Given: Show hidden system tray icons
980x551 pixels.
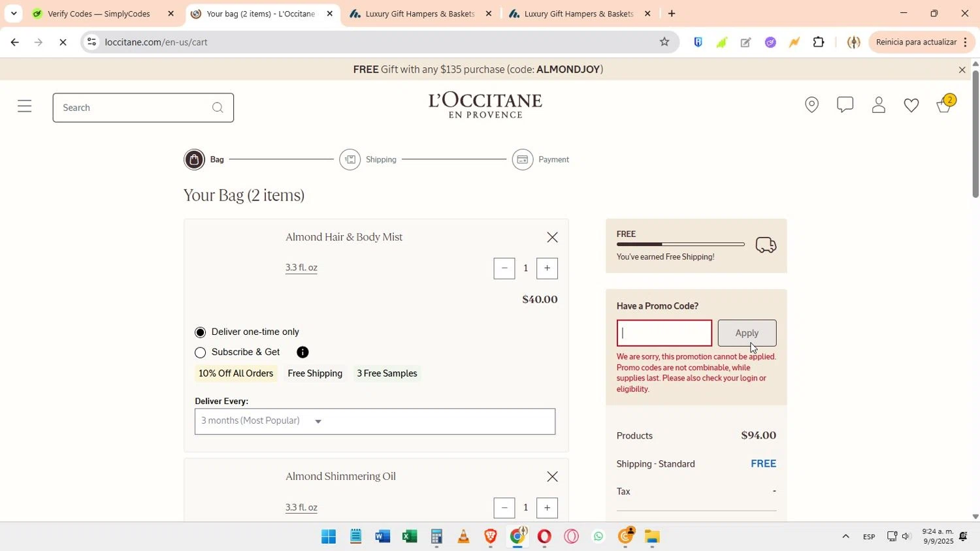Looking at the screenshot, I should 845,537.
